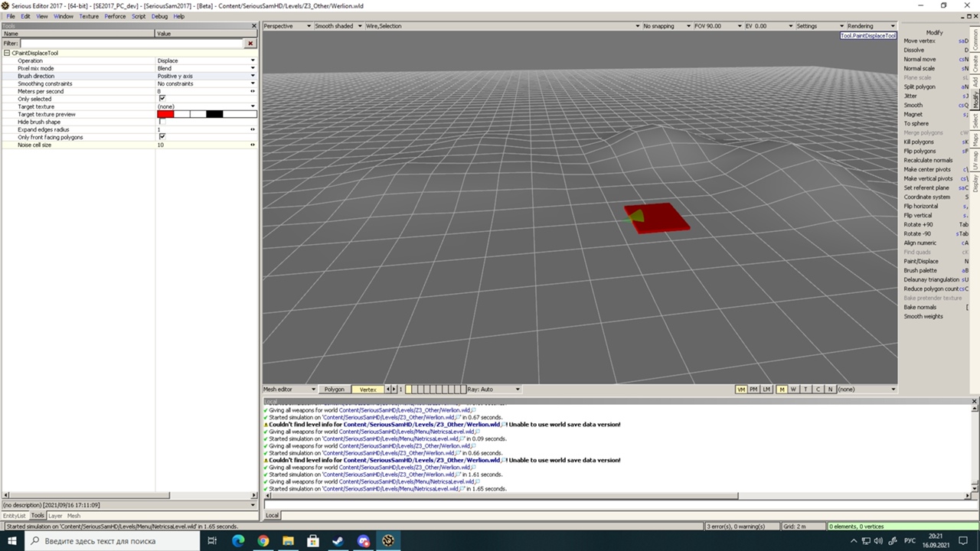Viewport: 980px width, 551px height.
Task: Click the Expand edges radius spinner arrows
Action: 253,129
